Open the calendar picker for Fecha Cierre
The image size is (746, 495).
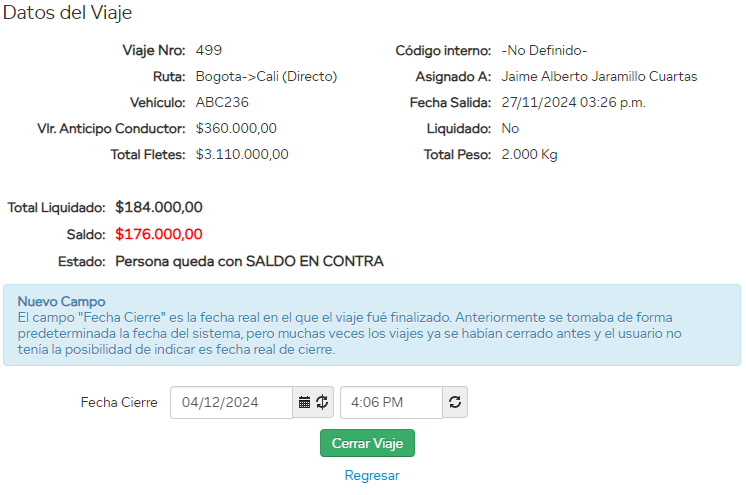305,402
